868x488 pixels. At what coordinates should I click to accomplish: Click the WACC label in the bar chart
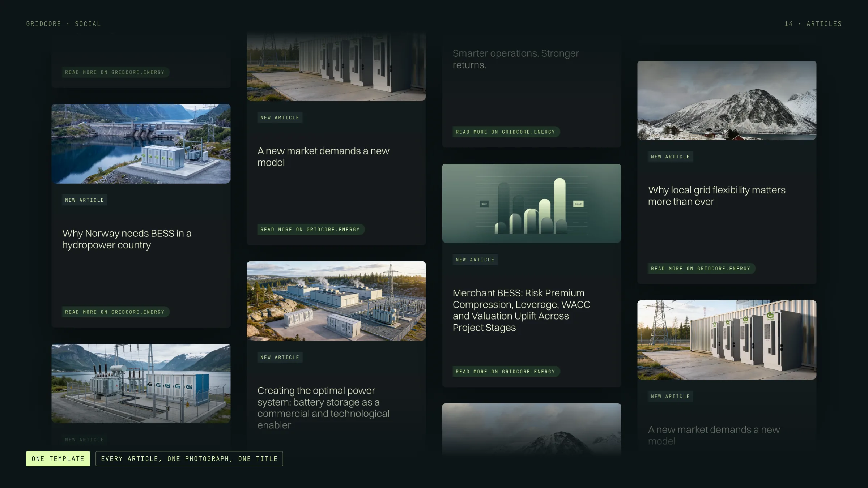(x=484, y=204)
